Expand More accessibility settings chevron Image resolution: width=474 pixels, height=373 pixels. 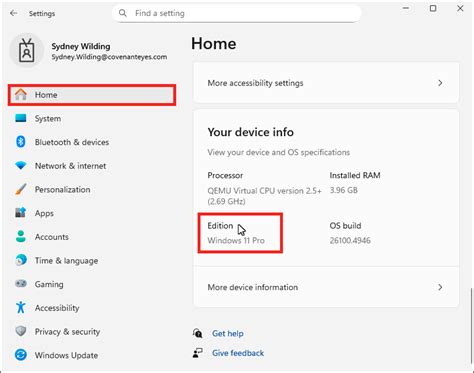coord(440,83)
